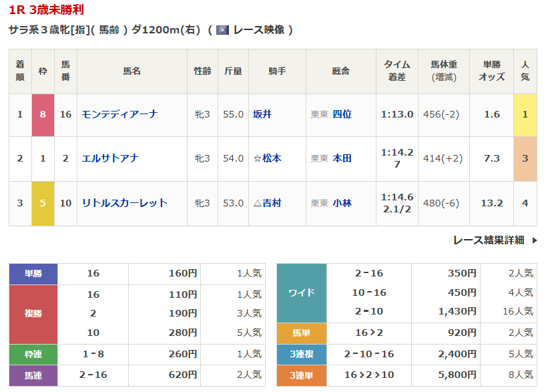
Task: Click the yellow frame number 5 cell
Action: (x=43, y=203)
